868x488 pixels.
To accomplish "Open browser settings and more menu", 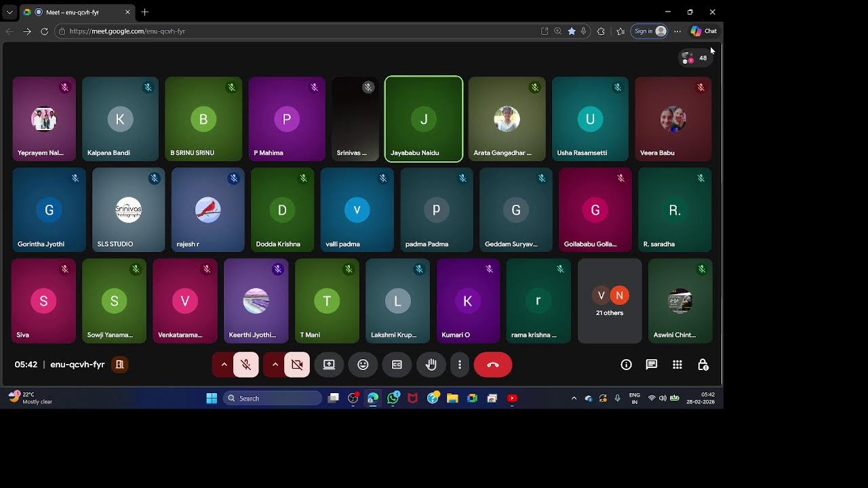I will pos(677,31).
